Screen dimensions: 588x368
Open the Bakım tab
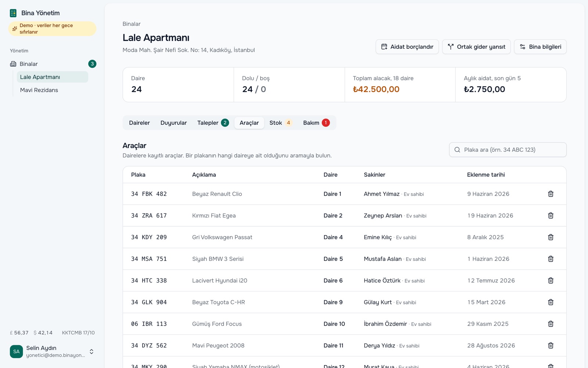[316, 123]
